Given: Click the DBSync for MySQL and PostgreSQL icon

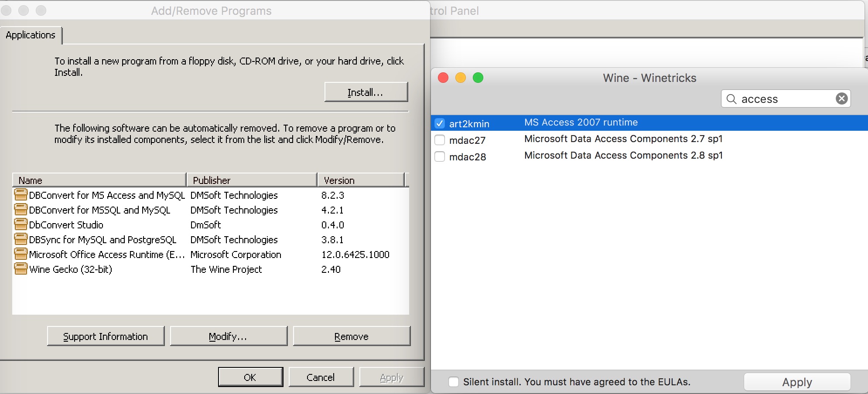Looking at the screenshot, I should pyautogui.click(x=21, y=239).
